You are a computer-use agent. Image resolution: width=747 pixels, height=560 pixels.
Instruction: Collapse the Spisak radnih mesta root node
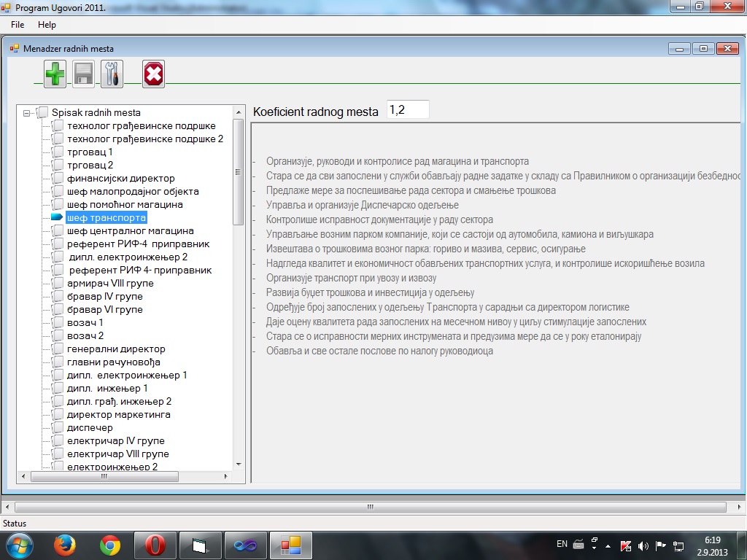(27, 113)
